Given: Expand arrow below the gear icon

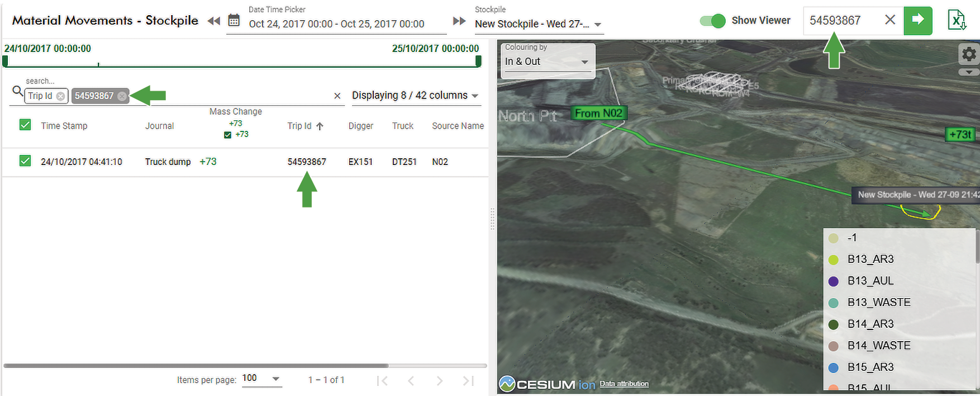Looking at the screenshot, I should pos(969,72).
